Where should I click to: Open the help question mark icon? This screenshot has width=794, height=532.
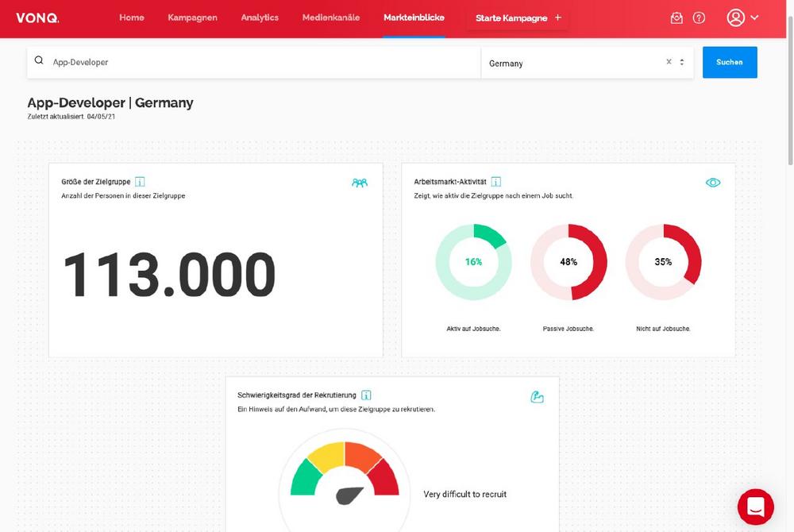(699, 18)
